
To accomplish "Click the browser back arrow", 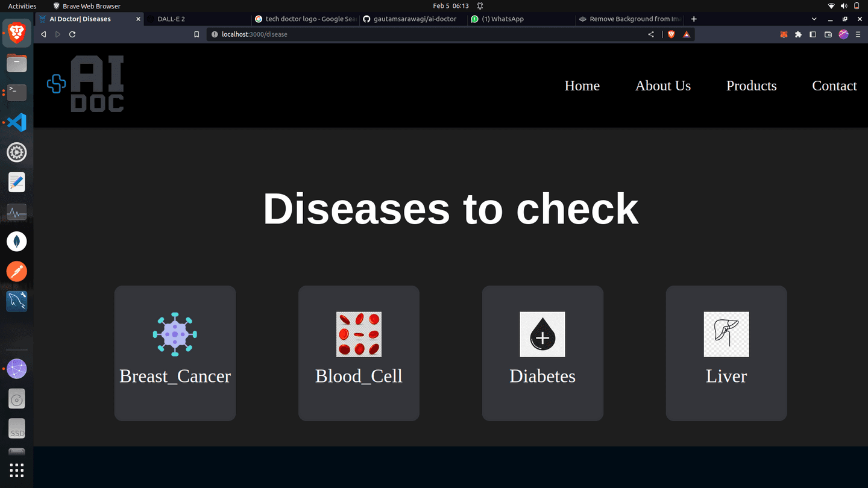I will tap(43, 34).
